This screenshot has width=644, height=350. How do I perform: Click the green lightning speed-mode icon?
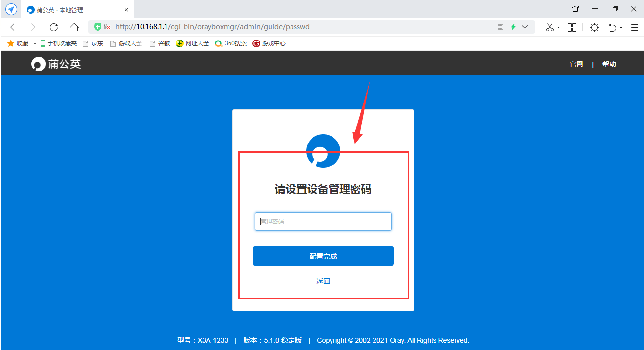tap(513, 27)
